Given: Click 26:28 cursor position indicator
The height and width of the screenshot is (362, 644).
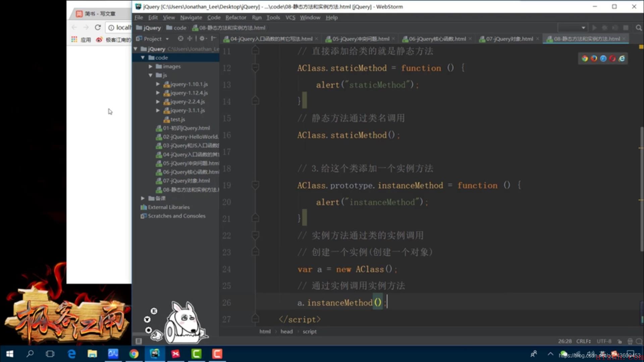Looking at the screenshot, I should tap(565, 341).
